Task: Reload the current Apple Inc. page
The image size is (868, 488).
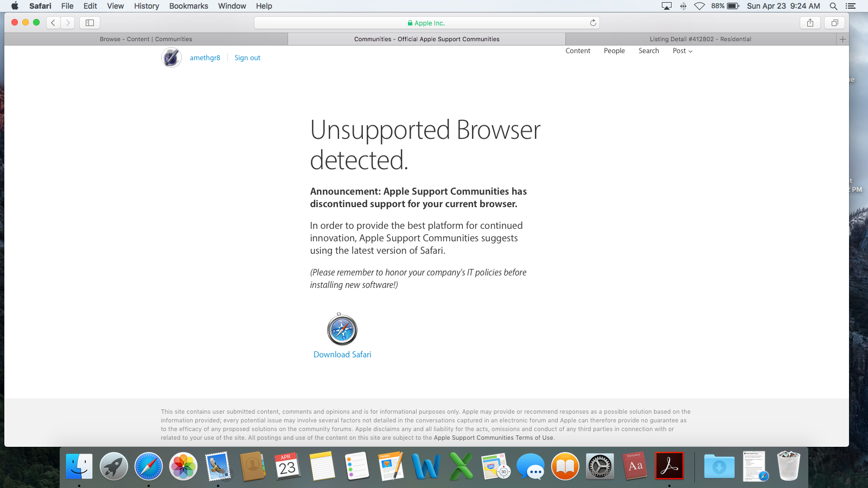Action: 593,23
